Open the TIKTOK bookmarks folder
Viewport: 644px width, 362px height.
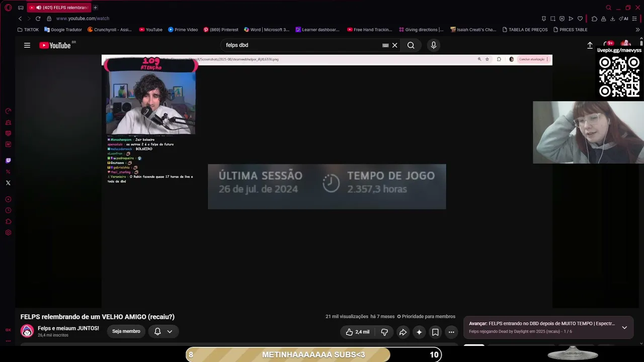28,30
